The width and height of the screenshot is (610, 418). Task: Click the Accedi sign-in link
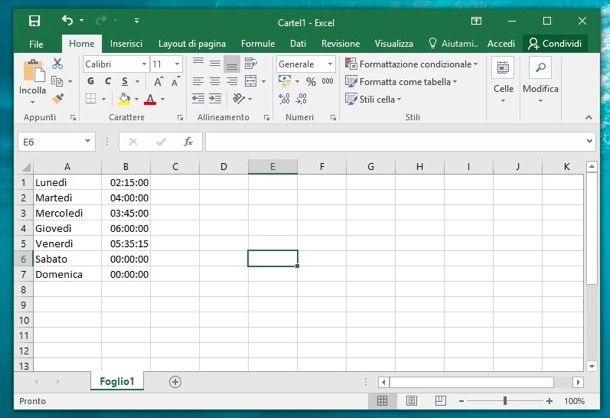tap(500, 44)
